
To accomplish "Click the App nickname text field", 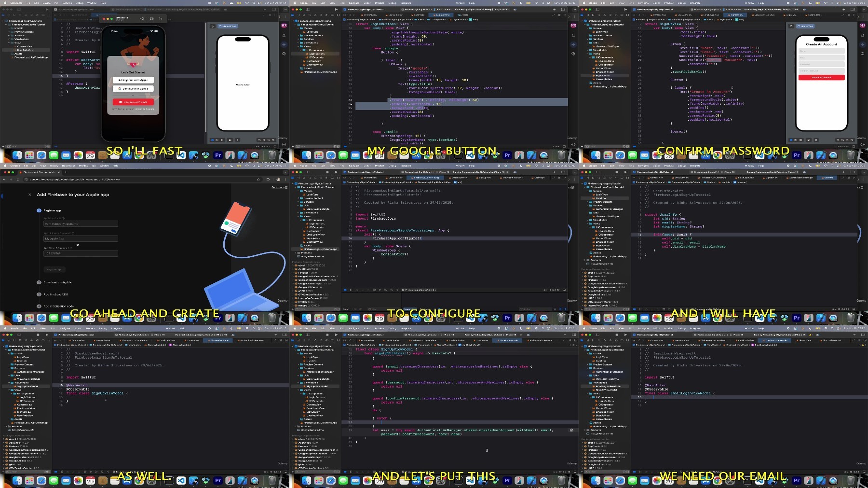I will pyautogui.click(x=81, y=238).
